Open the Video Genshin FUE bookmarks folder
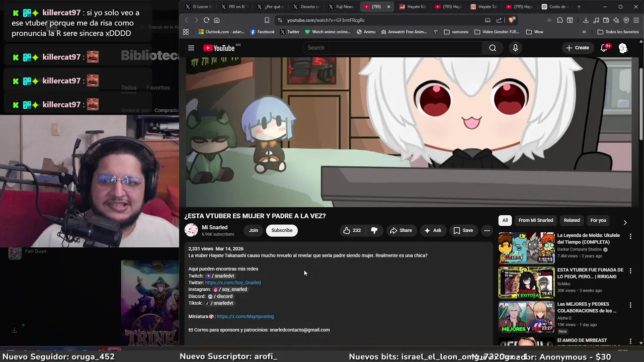The image size is (644, 362). tap(497, 32)
